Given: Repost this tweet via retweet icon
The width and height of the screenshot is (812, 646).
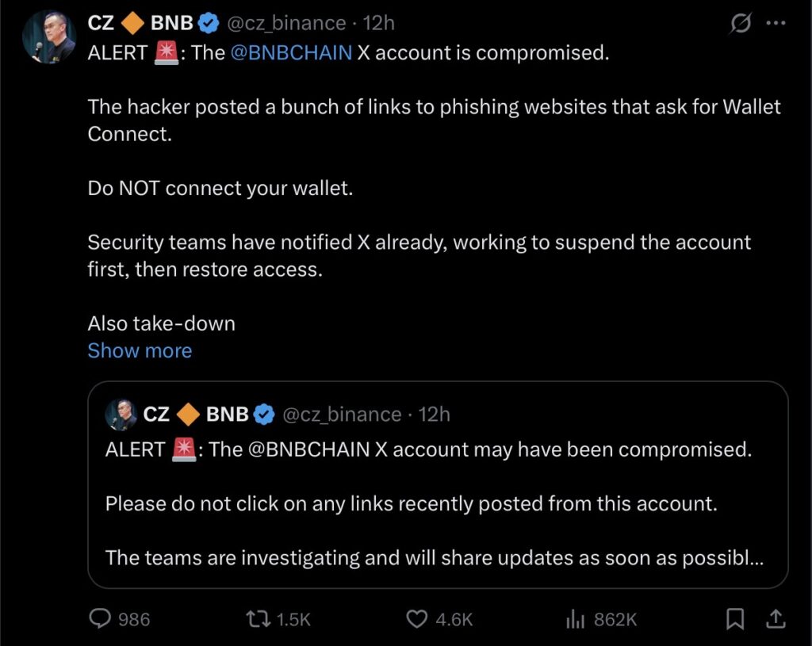Looking at the screenshot, I should (x=259, y=619).
